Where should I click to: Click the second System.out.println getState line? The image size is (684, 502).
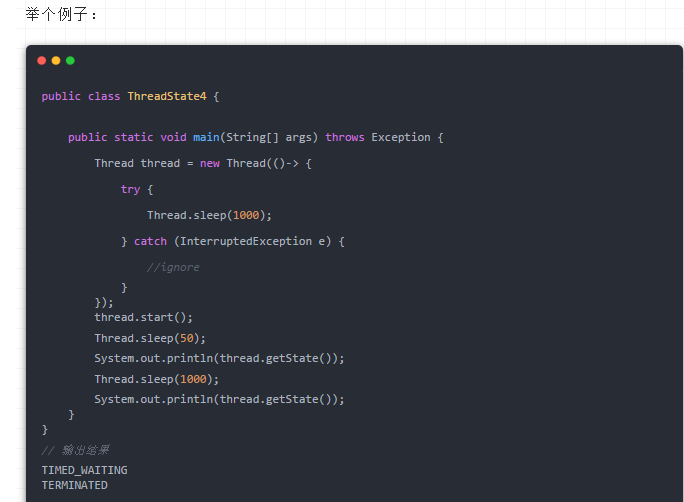click(x=219, y=399)
